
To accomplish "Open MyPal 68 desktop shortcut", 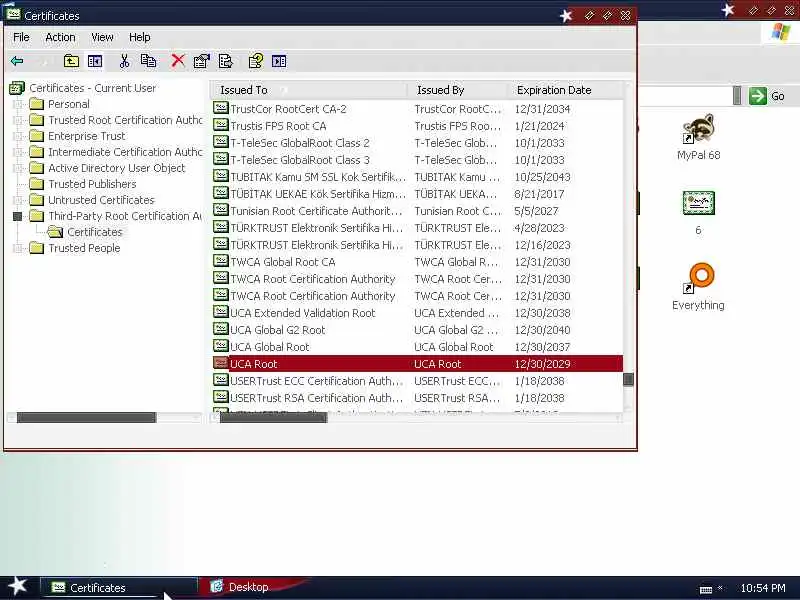I will click(x=698, y=137).
